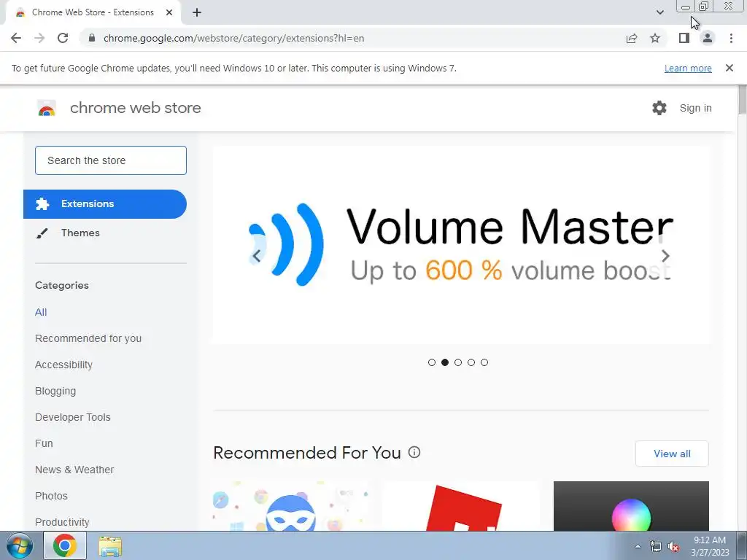
Task: Choose the Fun category
Action: [44, 443]
